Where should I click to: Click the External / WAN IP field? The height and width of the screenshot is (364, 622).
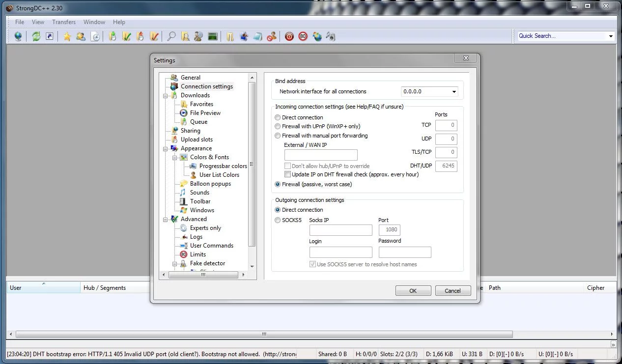tap(321, 155)
